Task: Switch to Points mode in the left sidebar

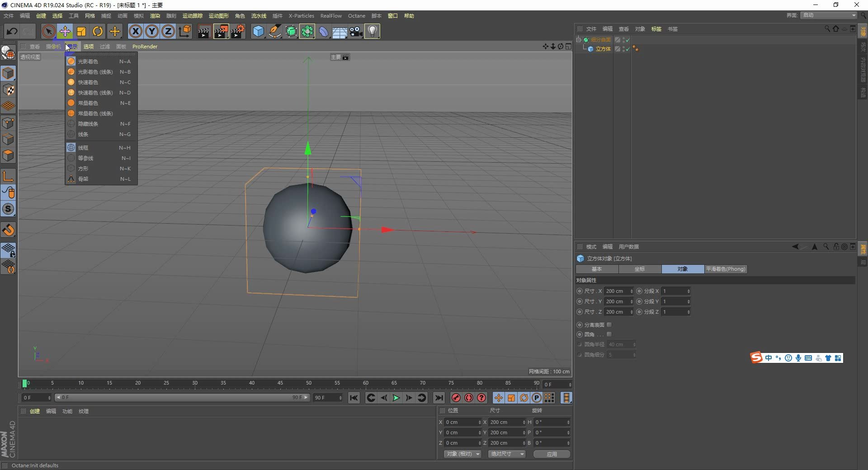Action: 8,122
